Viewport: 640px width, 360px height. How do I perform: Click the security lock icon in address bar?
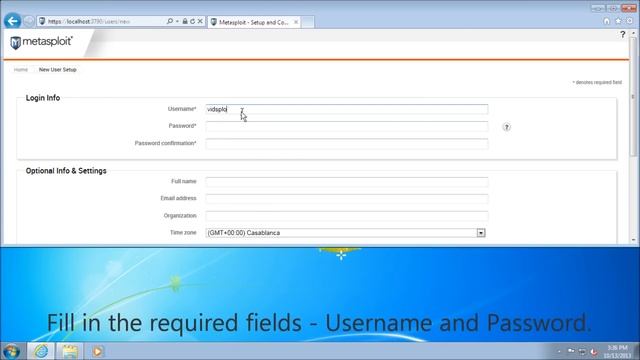coord(185,21)
